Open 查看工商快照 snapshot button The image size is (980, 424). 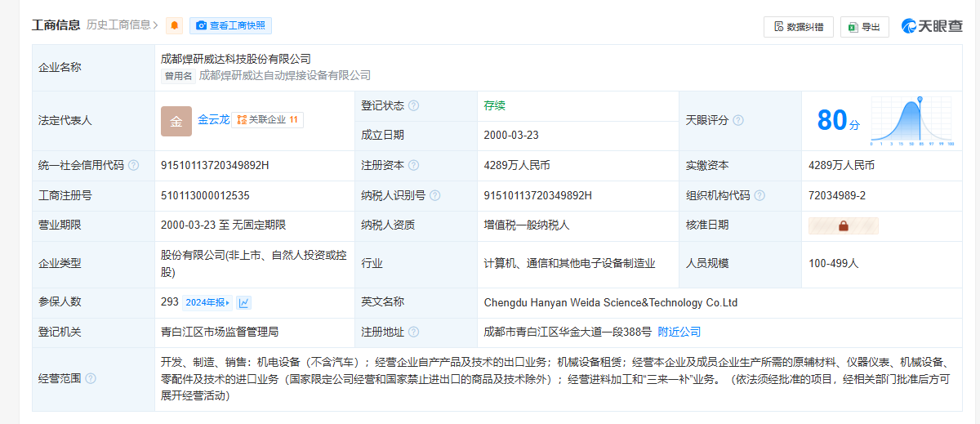tap(230, 26)
